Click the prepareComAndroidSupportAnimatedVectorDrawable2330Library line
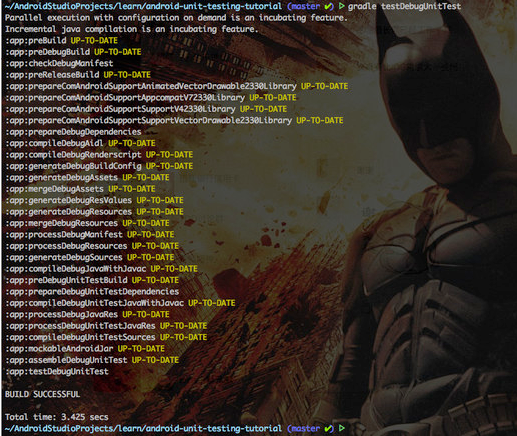This screenshot has height=436, width=517. tap(176, 86)
